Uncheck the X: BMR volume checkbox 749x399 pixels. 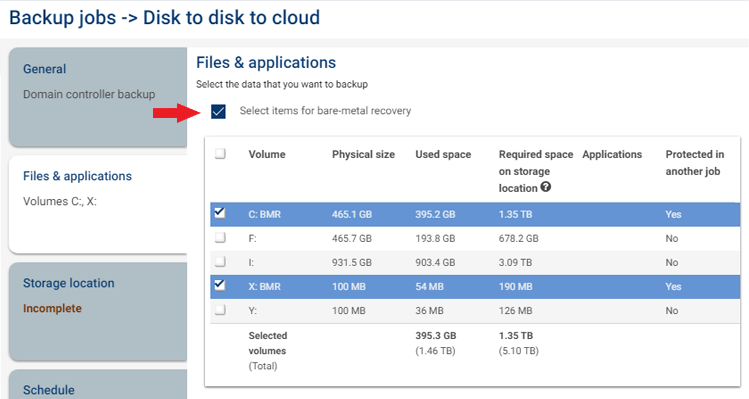220,285
